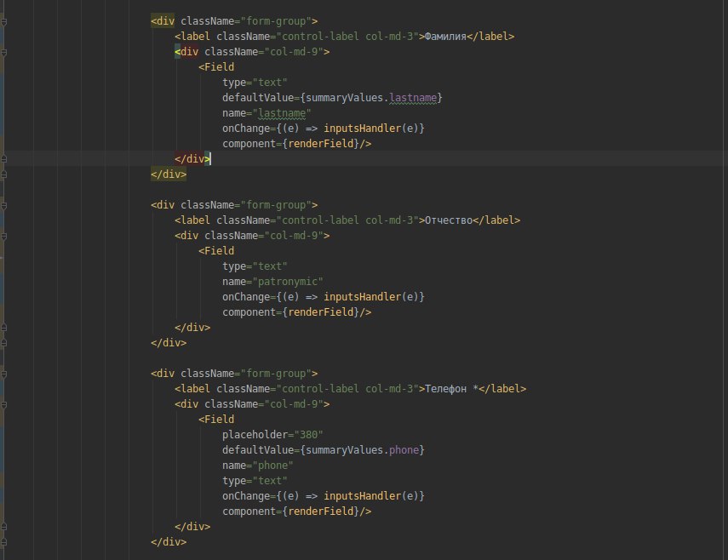Click renderField in the phone Field
The height and width of the screenshot is (560, 728).
coord(320,511)
